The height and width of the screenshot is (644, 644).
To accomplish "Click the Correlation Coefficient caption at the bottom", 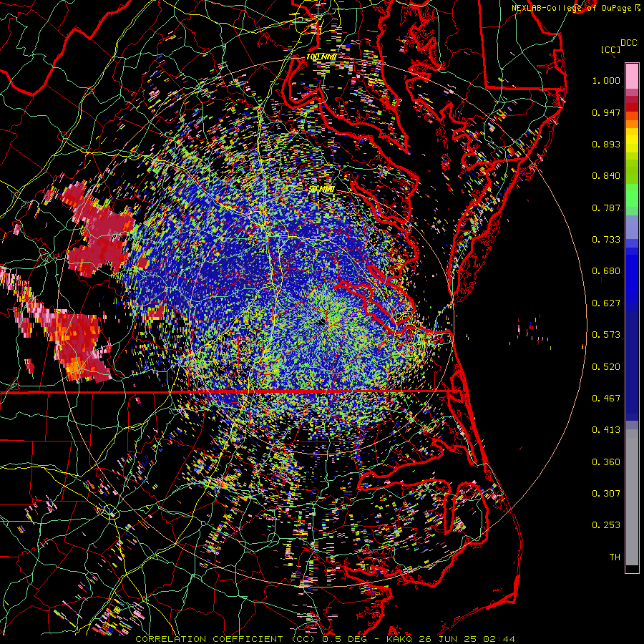I will click(x=324, y=639).
